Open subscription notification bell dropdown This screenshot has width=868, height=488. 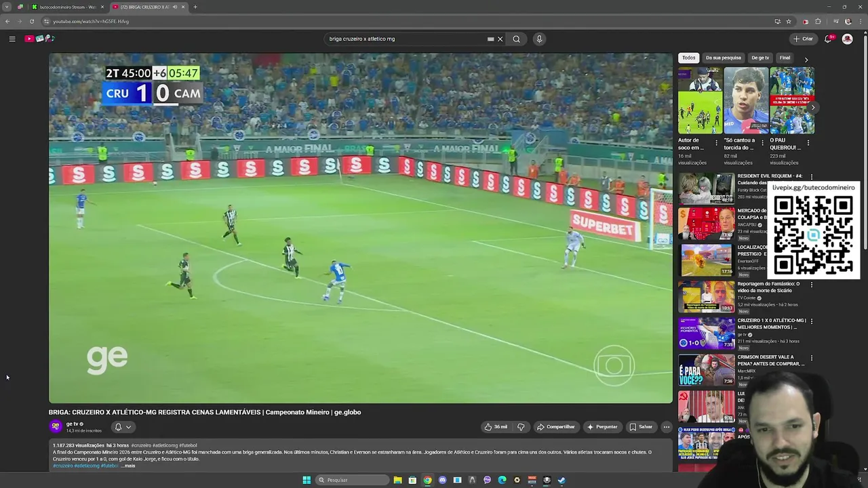123,427
